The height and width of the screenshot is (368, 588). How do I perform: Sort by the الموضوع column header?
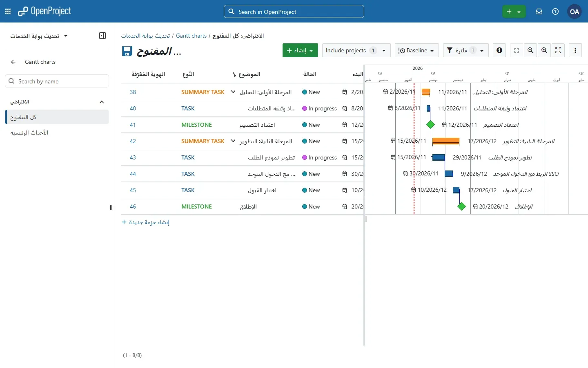(249, 74)
